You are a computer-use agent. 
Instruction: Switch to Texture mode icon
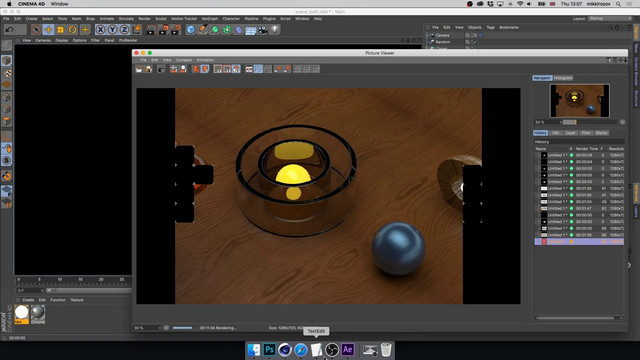pos(7,73)
